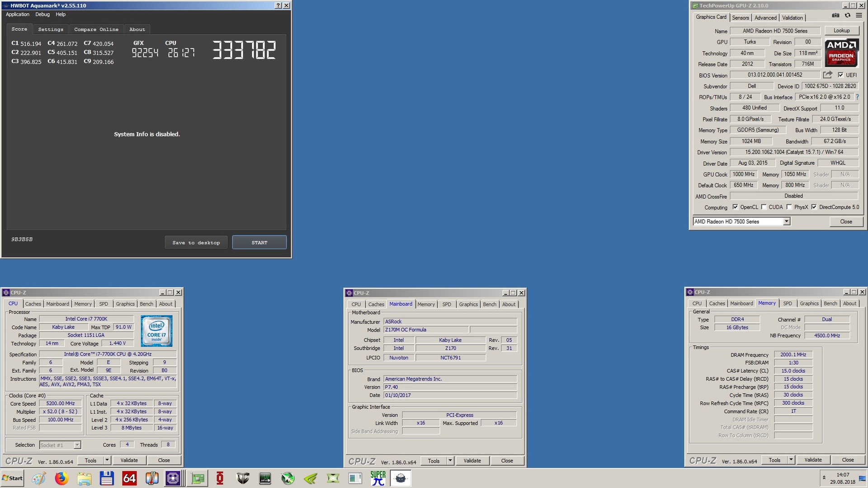Click the Z170M OC Formula model field

tap(426, 330)
